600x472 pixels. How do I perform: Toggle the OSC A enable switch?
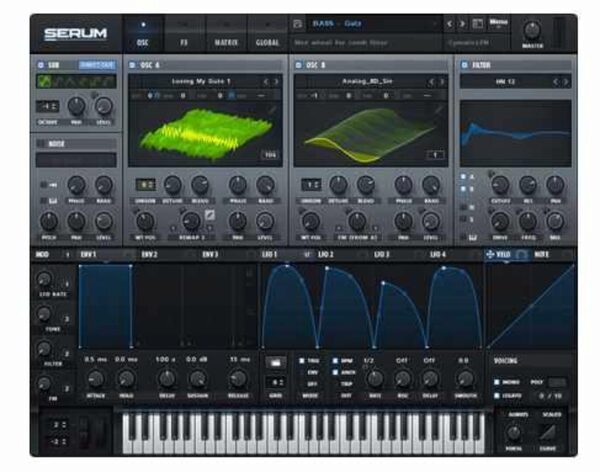[x=133, y=64]
